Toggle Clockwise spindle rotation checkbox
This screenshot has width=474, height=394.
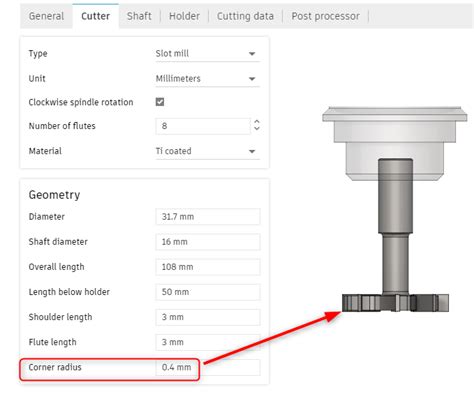(x=160, y=102)
